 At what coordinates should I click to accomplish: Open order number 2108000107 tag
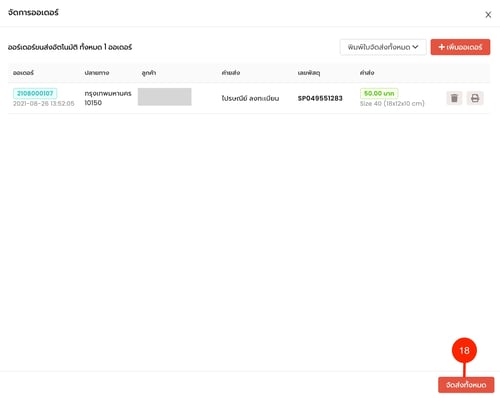[x=35, y=93]
